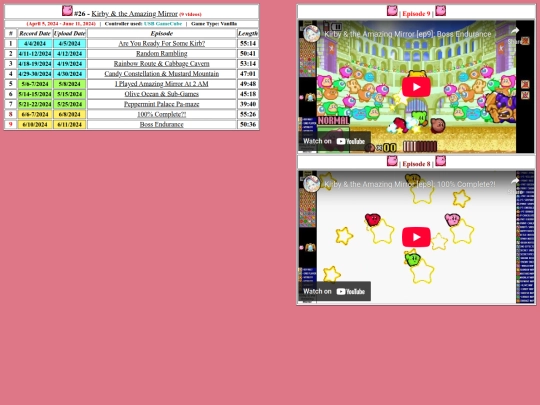Image resolution: width=540 pixels, height=405 pixels.
Task: Click length cell '45:18'
Action: [248, 94]
